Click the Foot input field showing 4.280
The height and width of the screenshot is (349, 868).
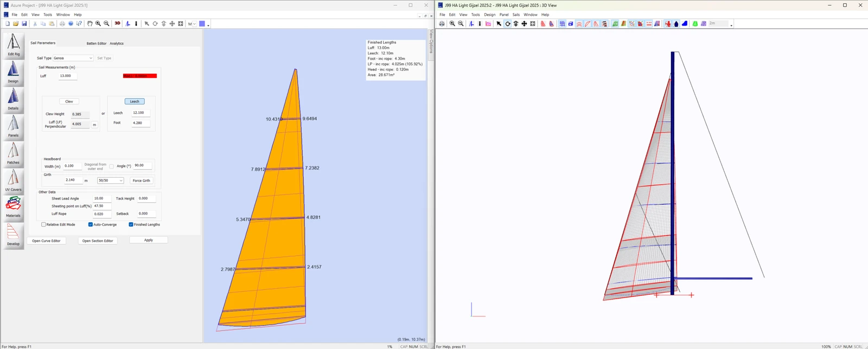coord(141,123)
